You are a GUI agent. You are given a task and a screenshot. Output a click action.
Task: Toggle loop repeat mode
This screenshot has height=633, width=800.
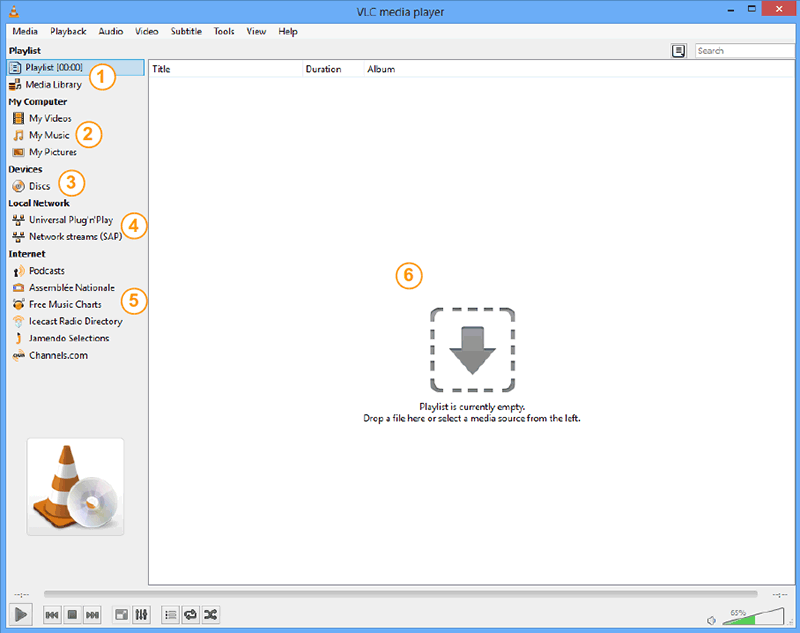click(190, 615)
